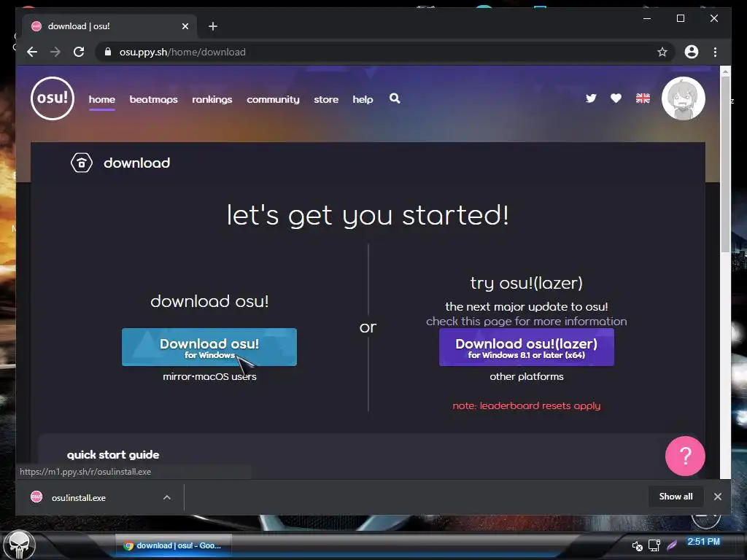Image resolution: width=747 pixels, height=560 pixels.
Task: Open the Chrome profile account icon
Action: tap(692, 52)
